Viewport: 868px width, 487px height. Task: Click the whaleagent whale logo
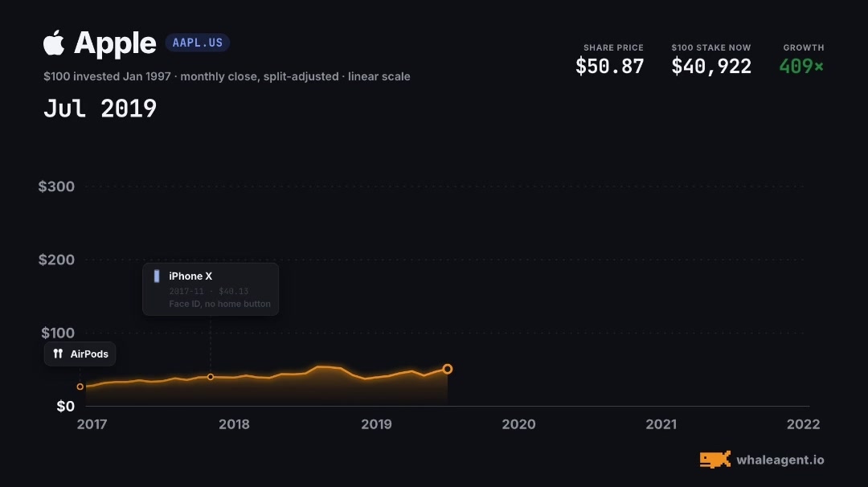(714, 460)
